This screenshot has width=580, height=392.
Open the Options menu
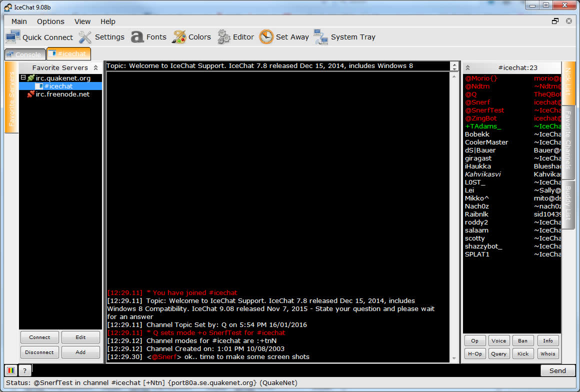pyautogui.click(x=50, y=21)
